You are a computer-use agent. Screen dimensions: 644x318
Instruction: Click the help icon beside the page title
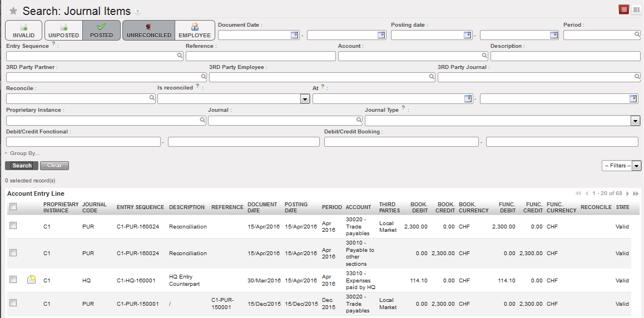137,12
